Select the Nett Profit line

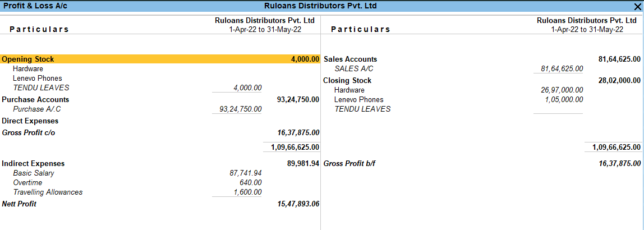pyautogui.click(x=19, y=204)
